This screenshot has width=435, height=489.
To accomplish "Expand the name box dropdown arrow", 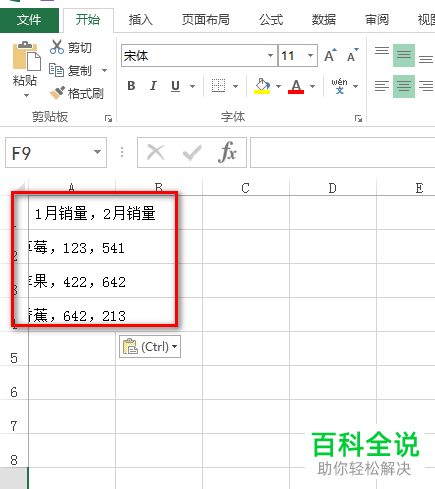I will click(97, 152).
